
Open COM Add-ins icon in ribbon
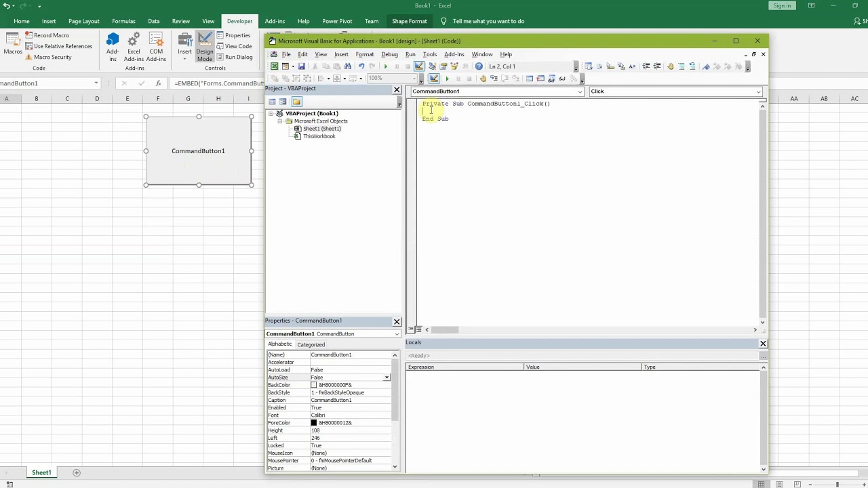[x=156, y=46]
